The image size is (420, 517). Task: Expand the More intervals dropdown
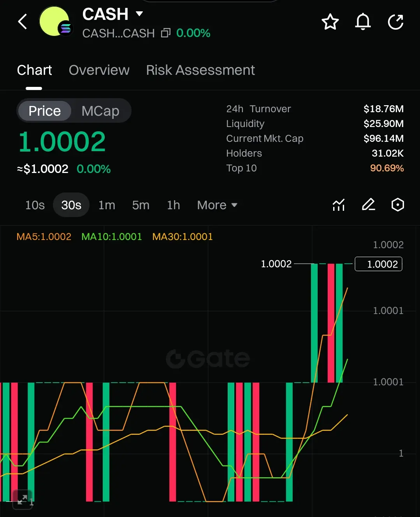click(x=217, y=205)
